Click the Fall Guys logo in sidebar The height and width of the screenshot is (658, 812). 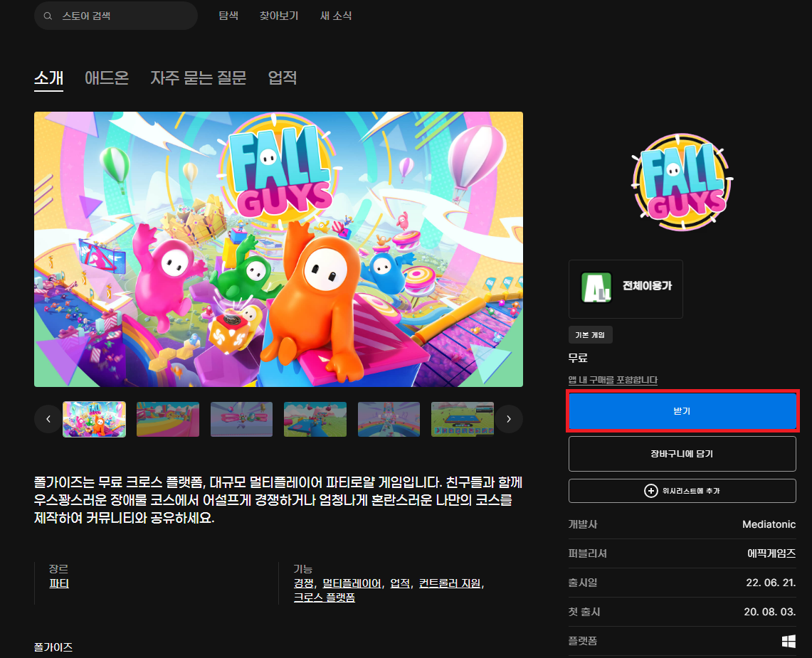pos(682,181)
